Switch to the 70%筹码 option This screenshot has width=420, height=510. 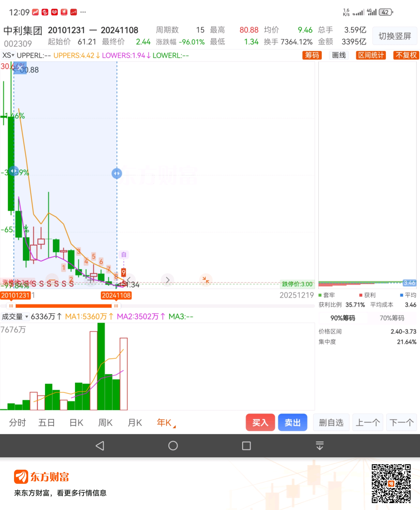(392, 318)
